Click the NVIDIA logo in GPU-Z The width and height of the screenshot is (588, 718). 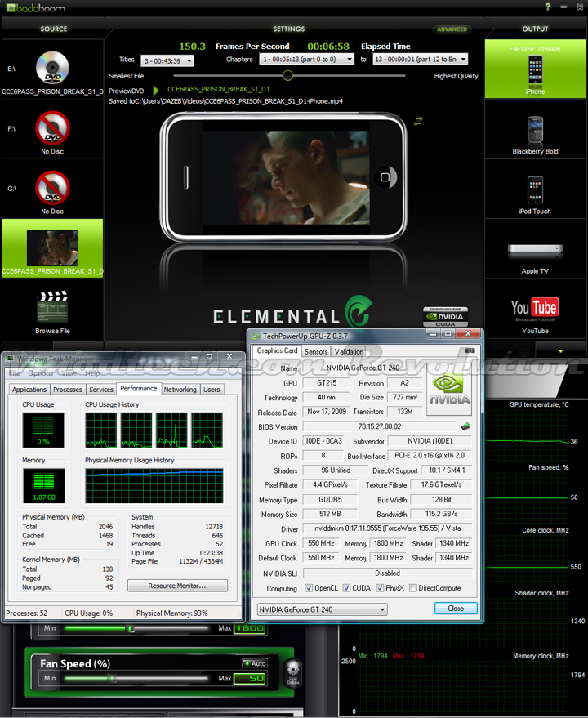pos(449,389)
